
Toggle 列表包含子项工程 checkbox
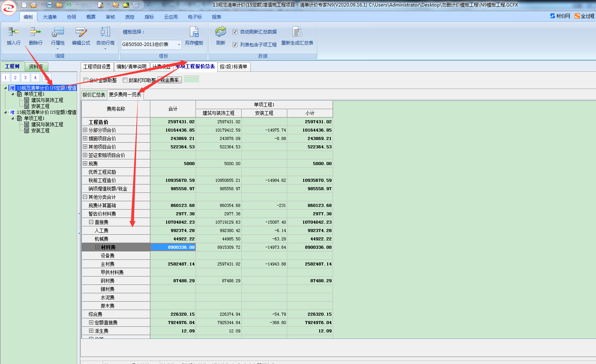[235, 45]
